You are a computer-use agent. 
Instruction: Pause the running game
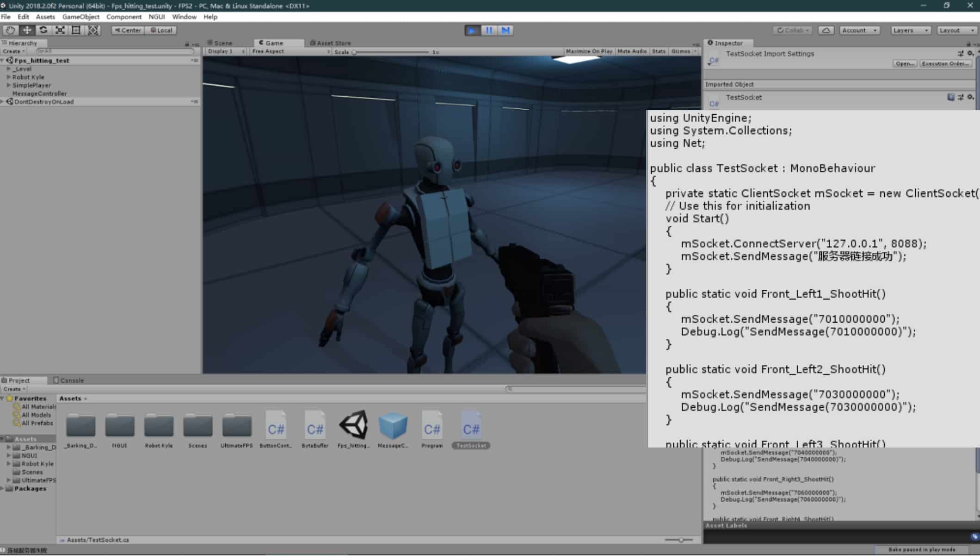489,30
